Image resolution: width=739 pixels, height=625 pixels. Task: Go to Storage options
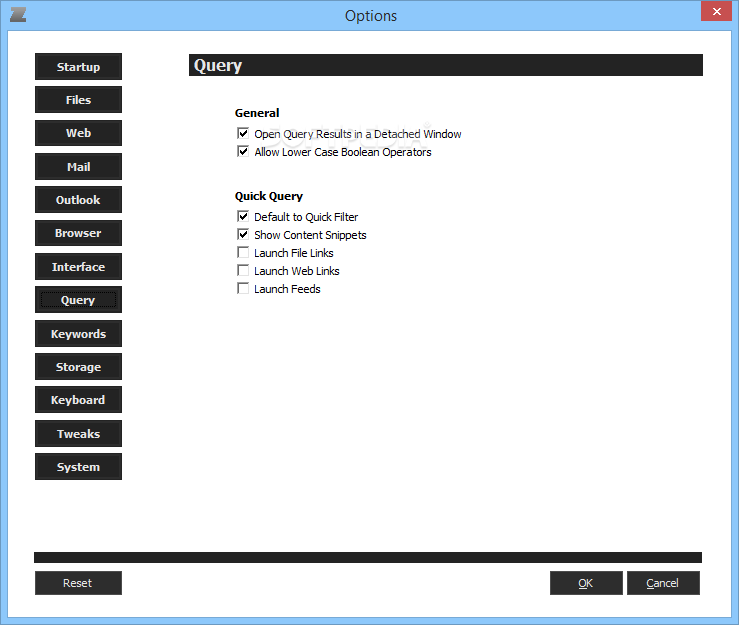pos(78,366)
